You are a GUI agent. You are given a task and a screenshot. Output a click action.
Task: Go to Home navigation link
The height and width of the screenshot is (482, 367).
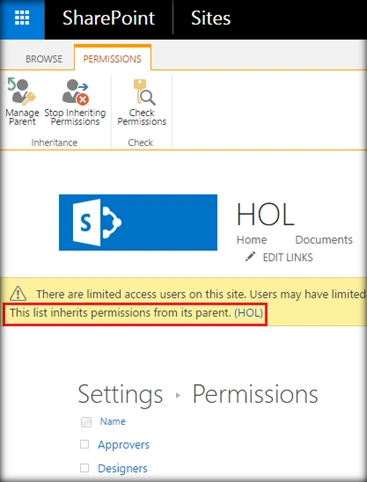[x=252, y=240]
